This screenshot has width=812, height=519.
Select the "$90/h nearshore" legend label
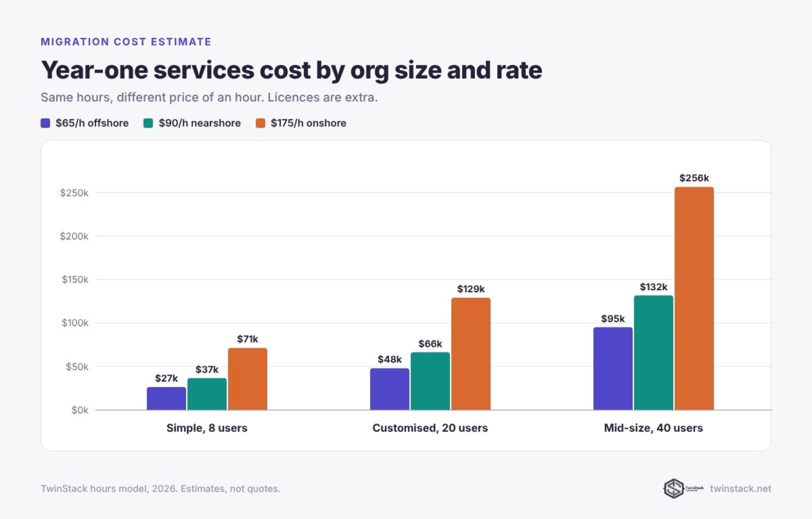click(x=200, y=123)
